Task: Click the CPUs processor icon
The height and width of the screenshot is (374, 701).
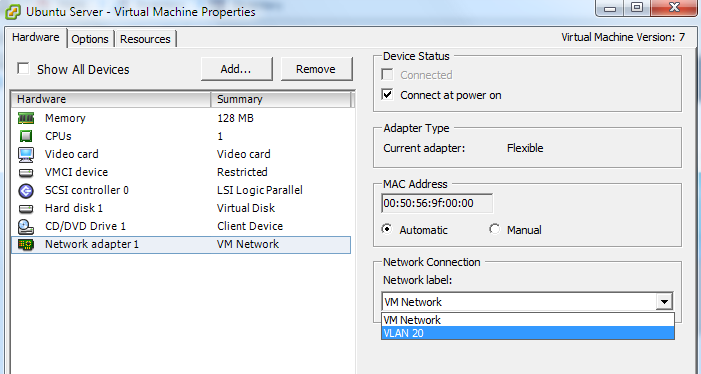Action: point(26,136)
